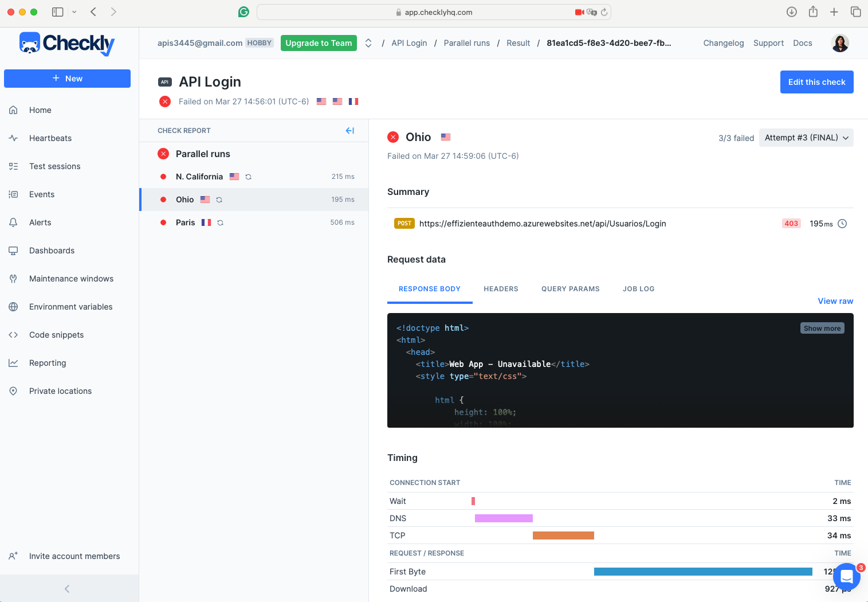Screen dimensions: 868x602
Task: Click the 3/3 failed label
Action: 736,138
